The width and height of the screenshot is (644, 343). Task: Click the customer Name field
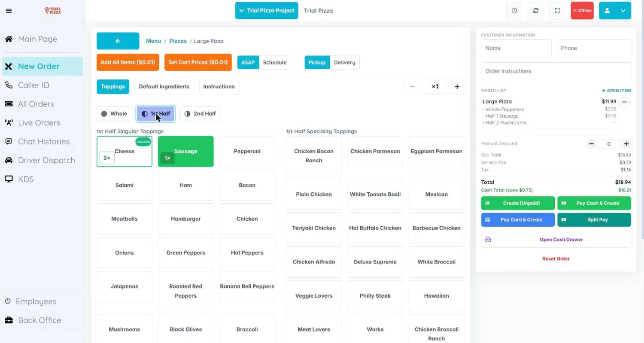(516, 48)
